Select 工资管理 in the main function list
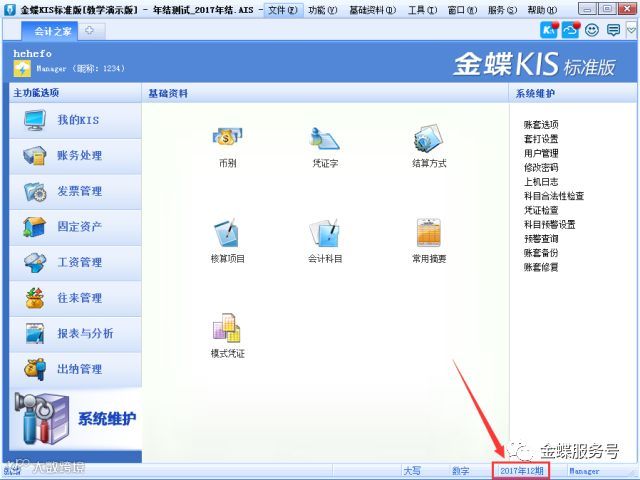 click(76, 262)
